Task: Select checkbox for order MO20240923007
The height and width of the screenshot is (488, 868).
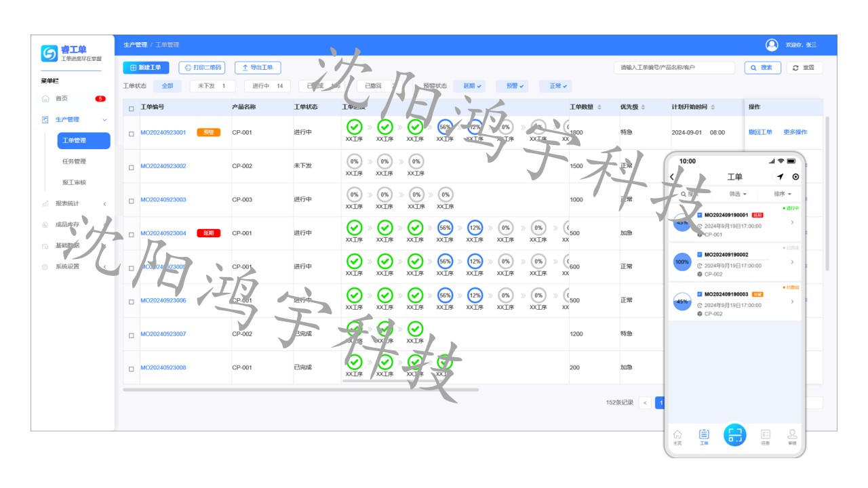Action: tap(132, 335)
